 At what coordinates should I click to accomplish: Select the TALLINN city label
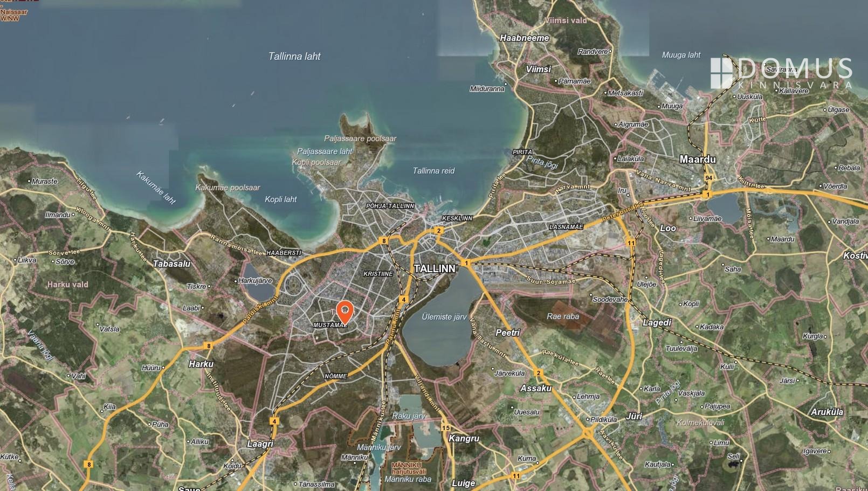click(x=435, y=268)
